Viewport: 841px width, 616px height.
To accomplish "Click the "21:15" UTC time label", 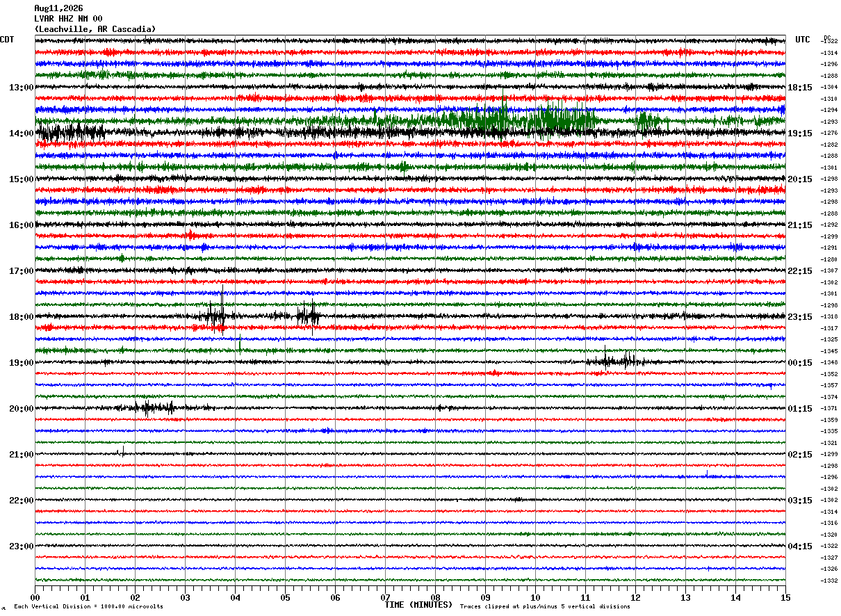I will click(x=800, y=225).
